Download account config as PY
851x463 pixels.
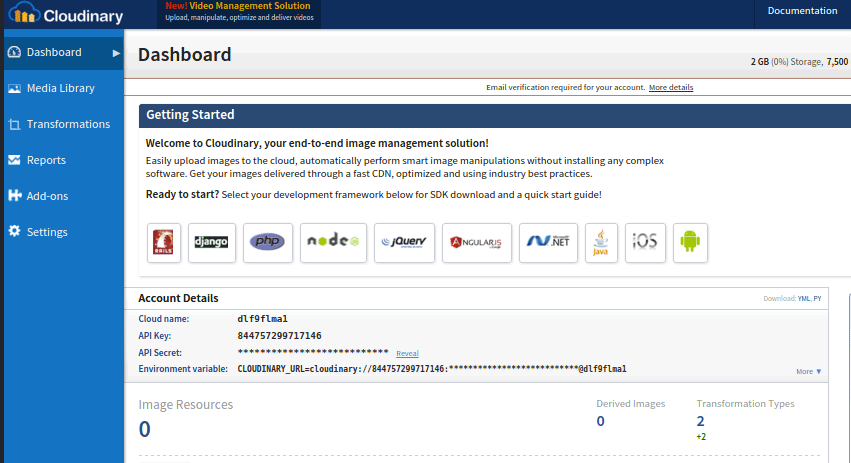(817, 299)
